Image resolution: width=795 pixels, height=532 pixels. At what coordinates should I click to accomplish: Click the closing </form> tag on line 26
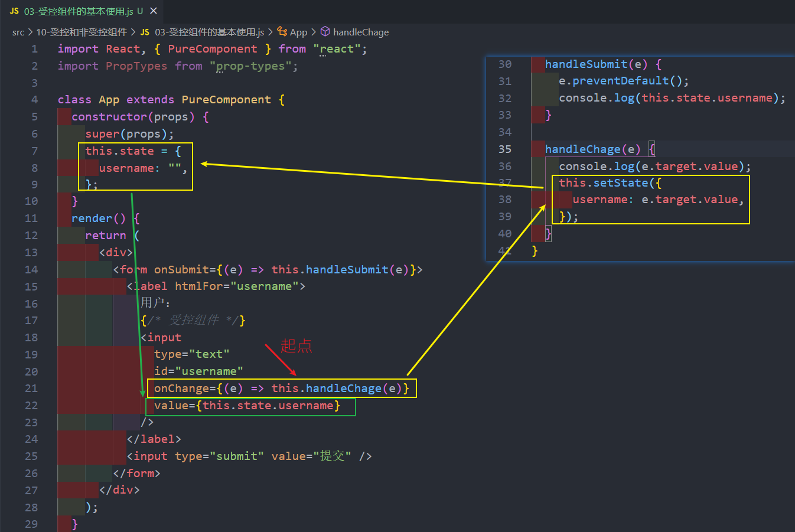136,474
